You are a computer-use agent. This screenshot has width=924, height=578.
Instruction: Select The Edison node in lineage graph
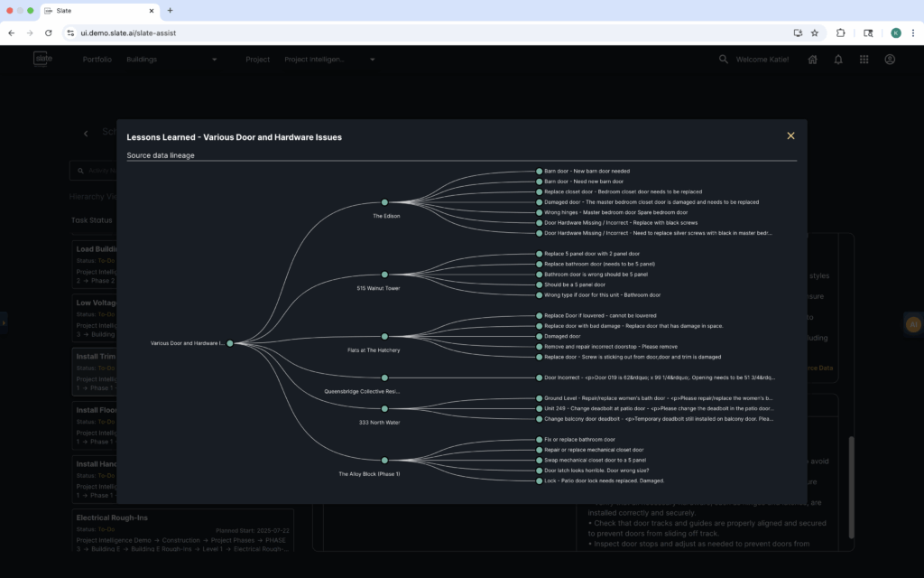384,202
